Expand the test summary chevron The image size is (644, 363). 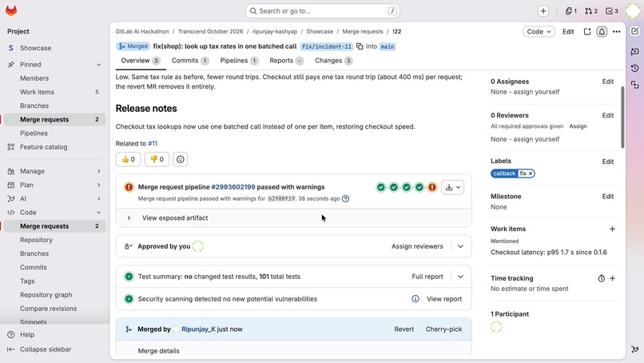460,277
